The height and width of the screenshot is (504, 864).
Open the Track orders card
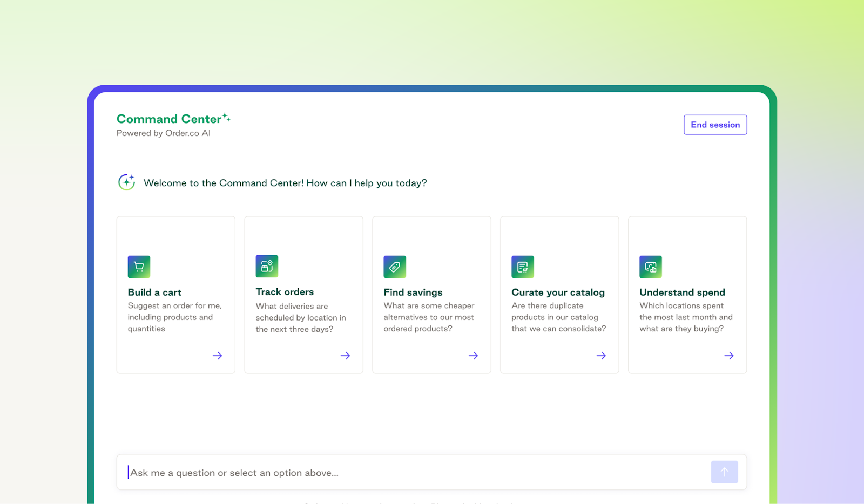click(x=303, y=294)
